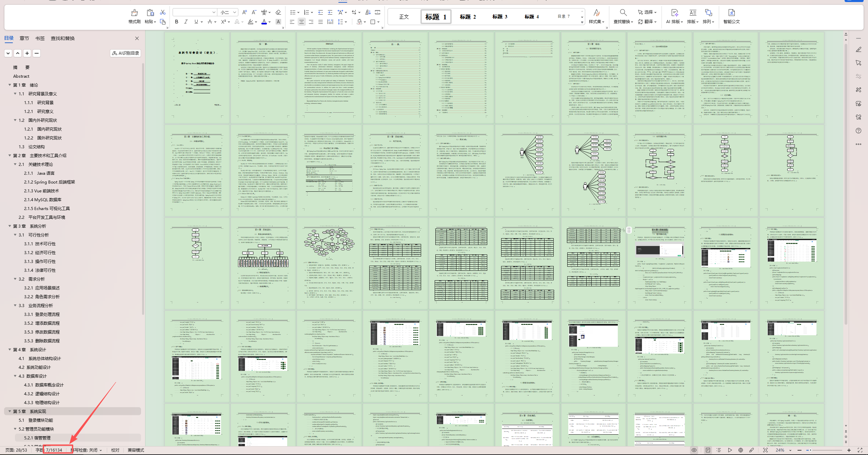This screenshot has height=455, width=868.
Task: Select left alignment
Action: click(292, 22)
